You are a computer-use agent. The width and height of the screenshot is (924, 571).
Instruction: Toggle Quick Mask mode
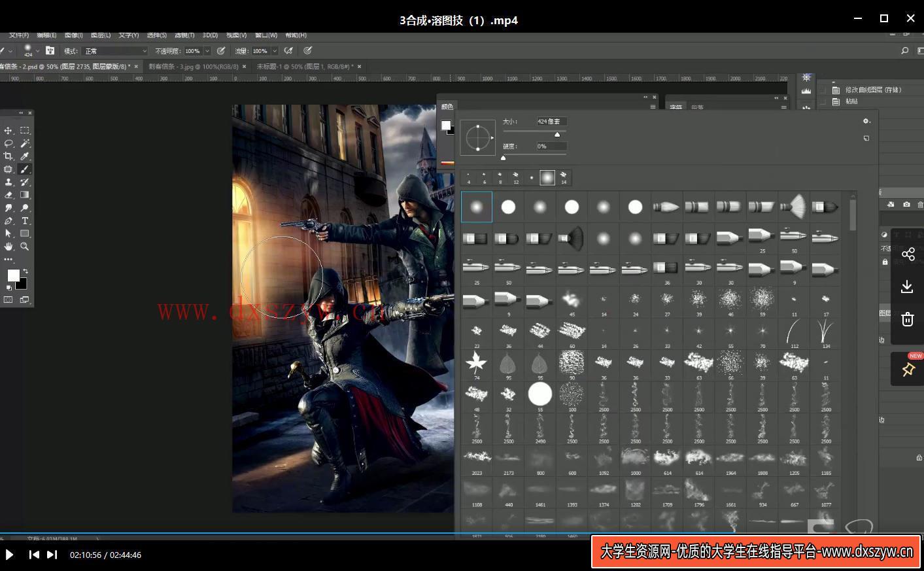point(9,300)
